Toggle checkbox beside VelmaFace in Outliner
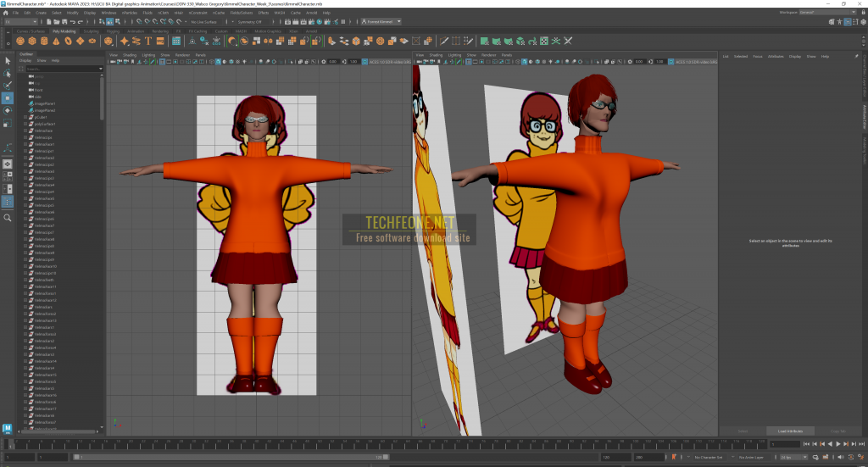The height and width of the screenshot is (467, 868). pos(25,131)
